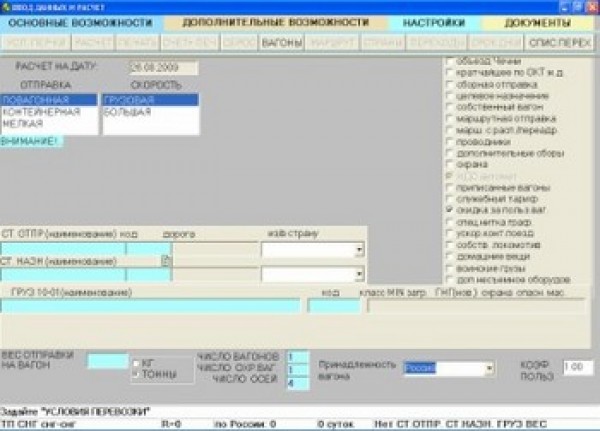Image resolution: width=600 pixels, height=431 pixels.
Task: Click the СТ НАЗН station name field
Action: pos(63,275)
